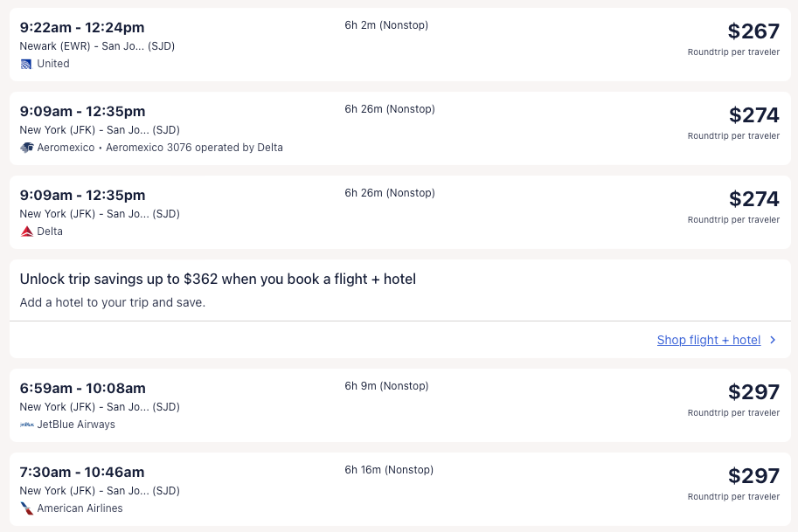
Task: Select the $267 United roundtrip price
Action: pyautogui.click(x=753, y=31)
